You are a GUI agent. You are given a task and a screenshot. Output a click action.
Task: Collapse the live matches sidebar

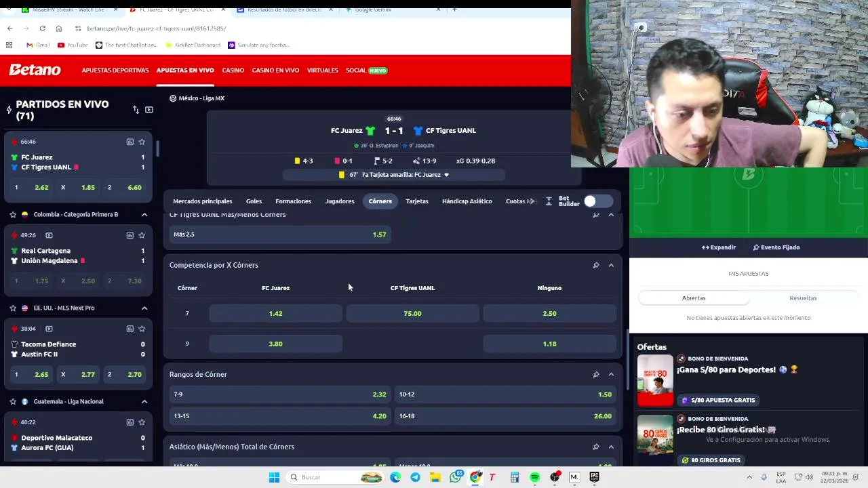[x=149, y=110]
